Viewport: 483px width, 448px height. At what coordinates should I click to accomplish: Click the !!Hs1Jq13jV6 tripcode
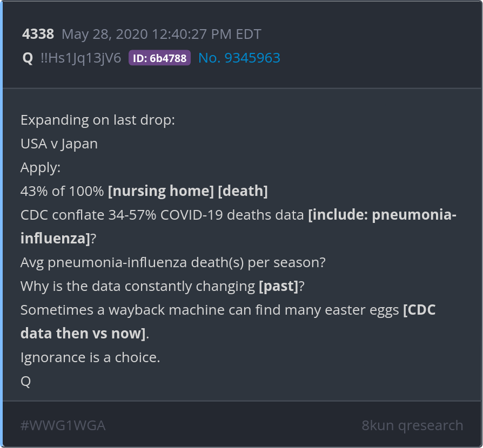point(81,58)
